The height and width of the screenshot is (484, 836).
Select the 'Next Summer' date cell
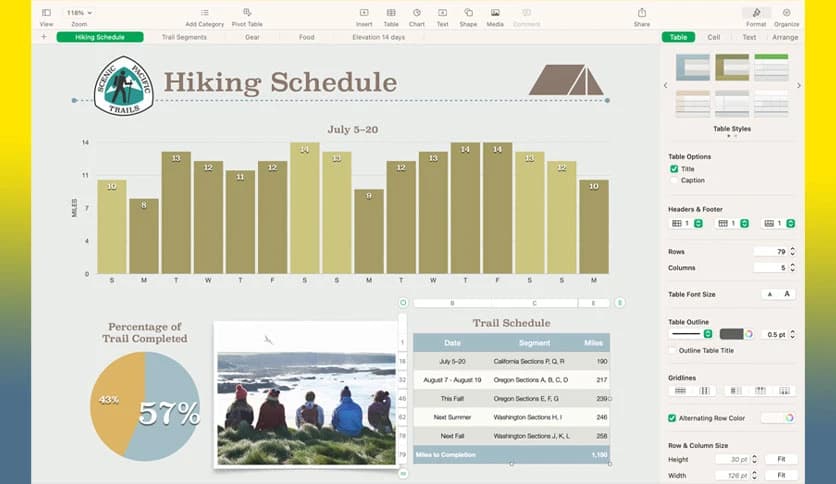[452, 417]
